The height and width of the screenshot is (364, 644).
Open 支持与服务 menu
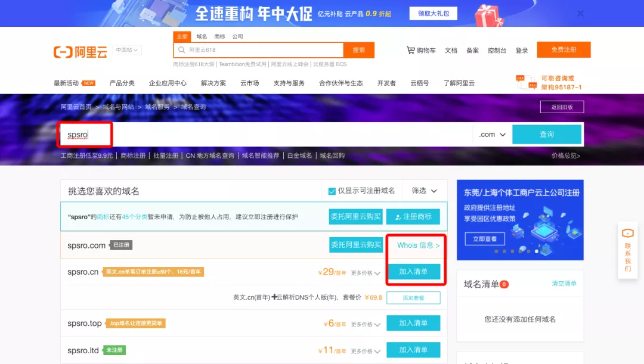[289, 83]
